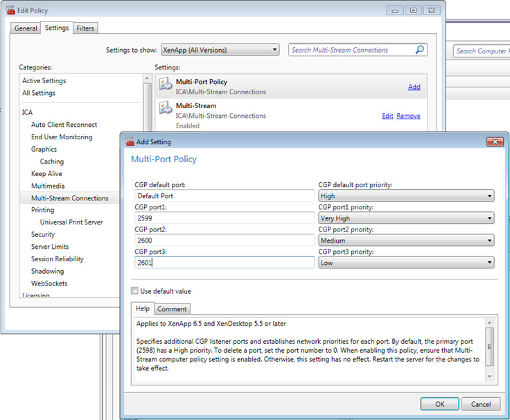510x420 pixels.
Task: Select Server Limits category
Action: [50, 247]
